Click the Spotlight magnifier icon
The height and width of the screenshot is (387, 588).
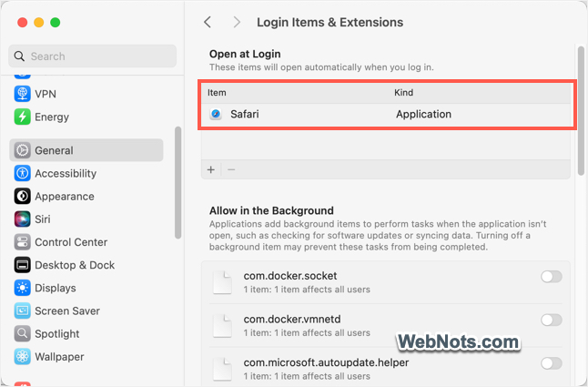tap(22, 333)
